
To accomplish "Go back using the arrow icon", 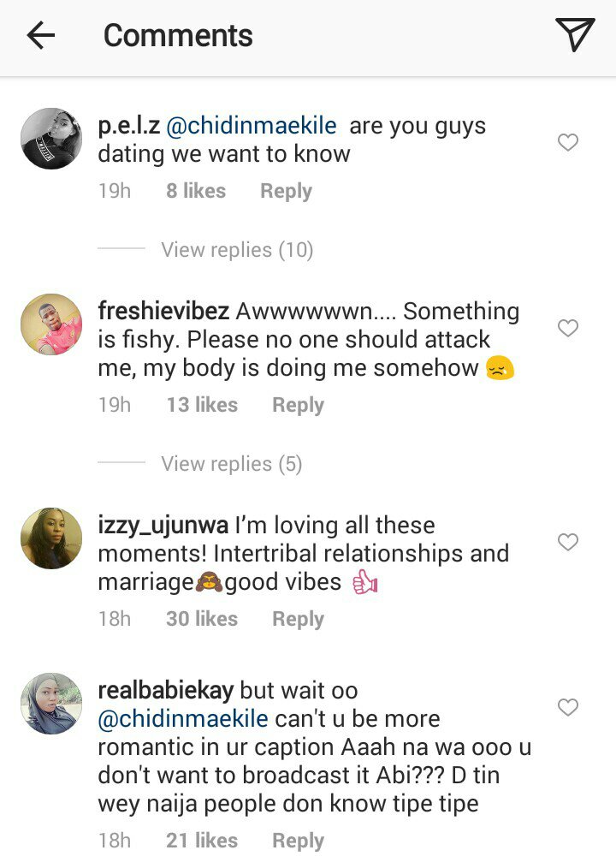I will click(40, 35).
